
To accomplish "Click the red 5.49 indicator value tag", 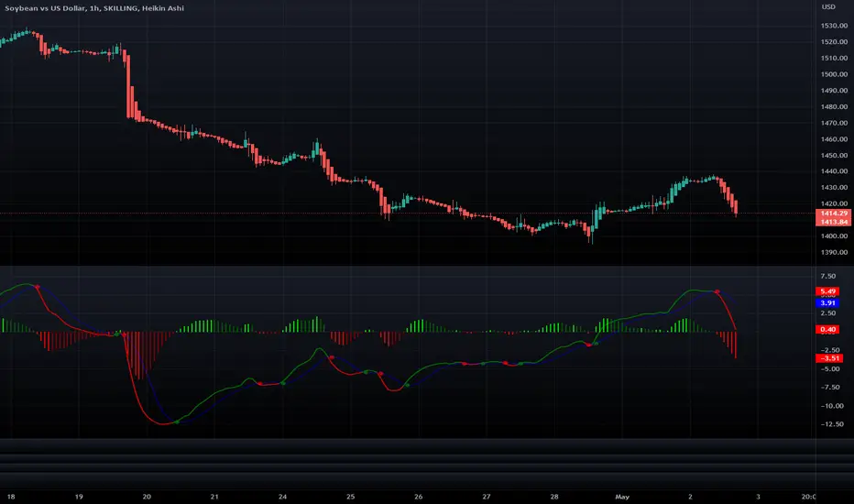I will pos(827,291).
